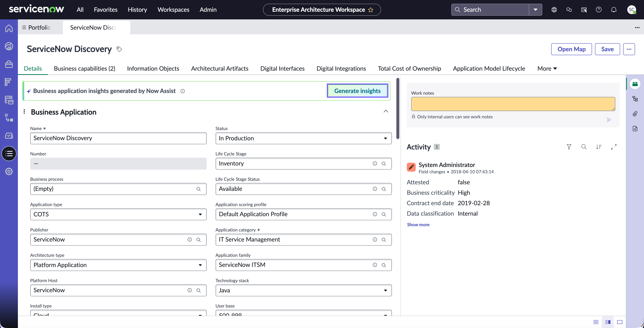Open the Technology stack dropdown showing Java
The height and width of the screenshot is (328, 644).
pyautogui.click(x=304, y=290)
